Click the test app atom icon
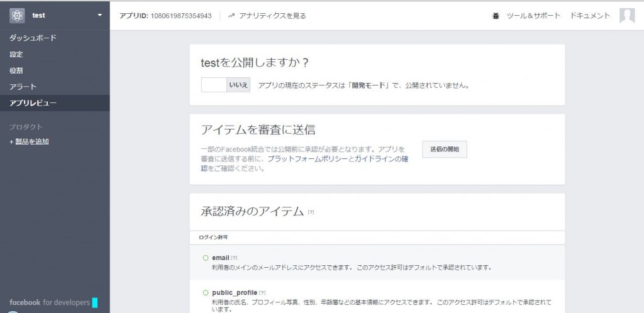This screenshot has width=644, height=313. pyautogui.click(x=17, y=16)
